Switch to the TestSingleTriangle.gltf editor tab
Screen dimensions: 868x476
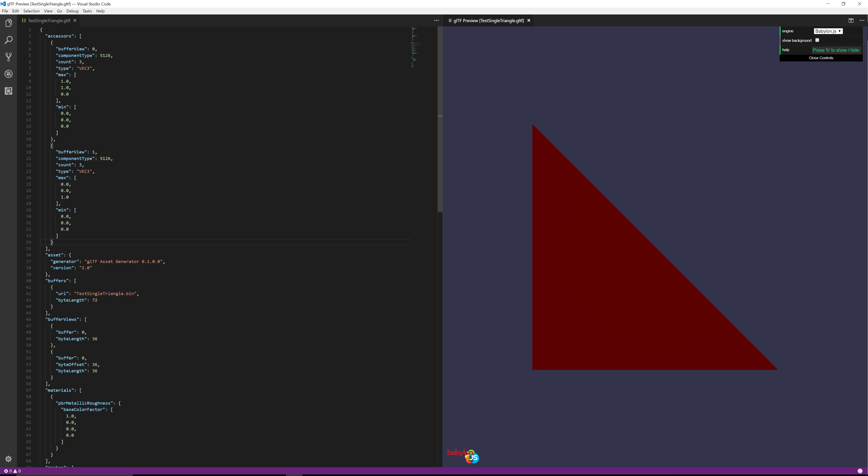(49, 21)
